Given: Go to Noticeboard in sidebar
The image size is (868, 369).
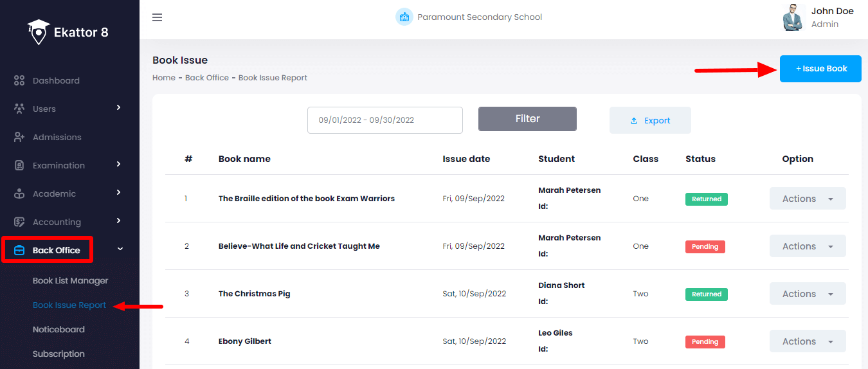Looking at the screenshot, I should pyautogui.click(x=59, y=330).
